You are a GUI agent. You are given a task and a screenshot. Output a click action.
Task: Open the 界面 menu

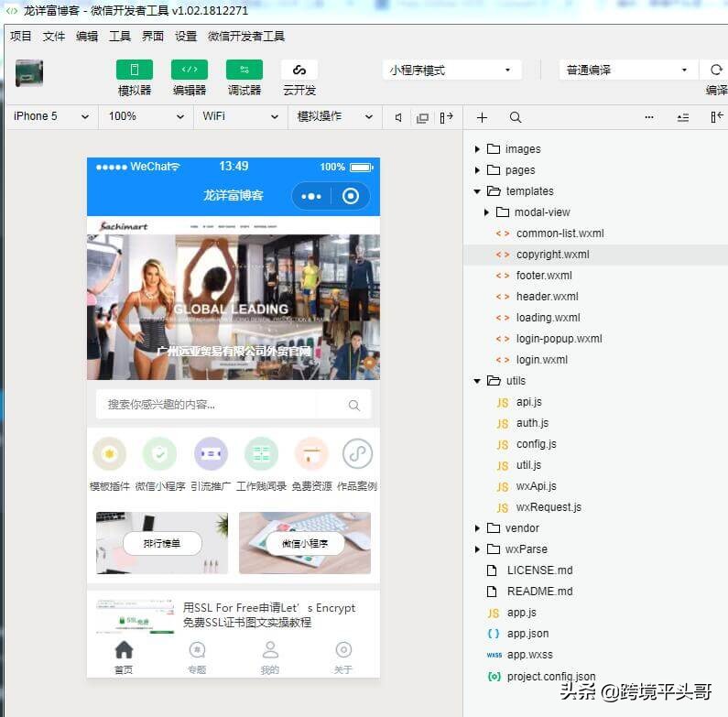153,37
